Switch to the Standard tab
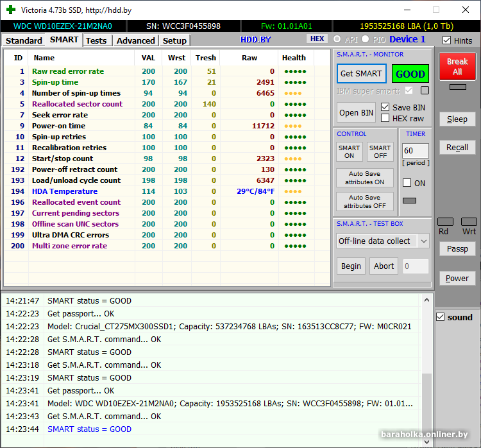This screenshot has width=481, height=448. [24, 40]
